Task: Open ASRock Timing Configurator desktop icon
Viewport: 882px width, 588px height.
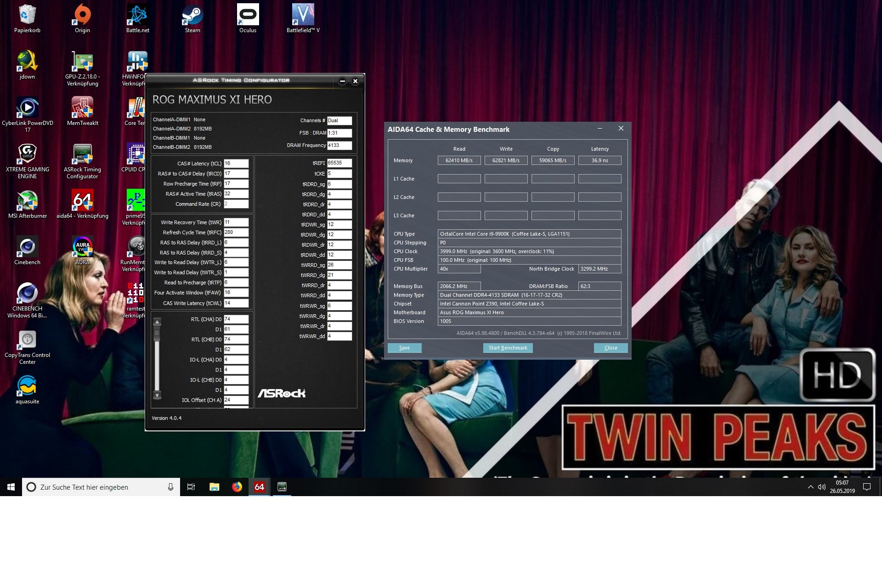Action: tap(83, 161)
